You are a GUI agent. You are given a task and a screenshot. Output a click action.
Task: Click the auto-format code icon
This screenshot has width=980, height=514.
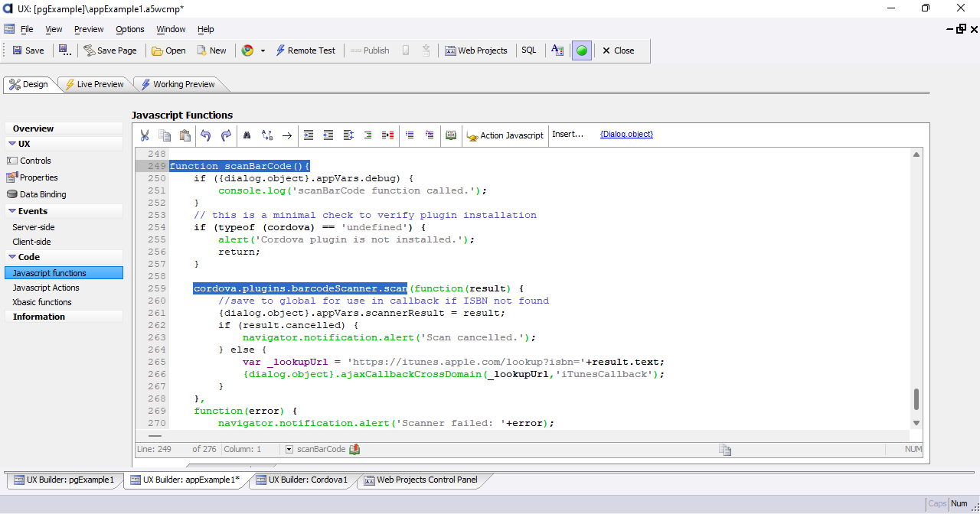pyautogui.click(x=348, y=135)
